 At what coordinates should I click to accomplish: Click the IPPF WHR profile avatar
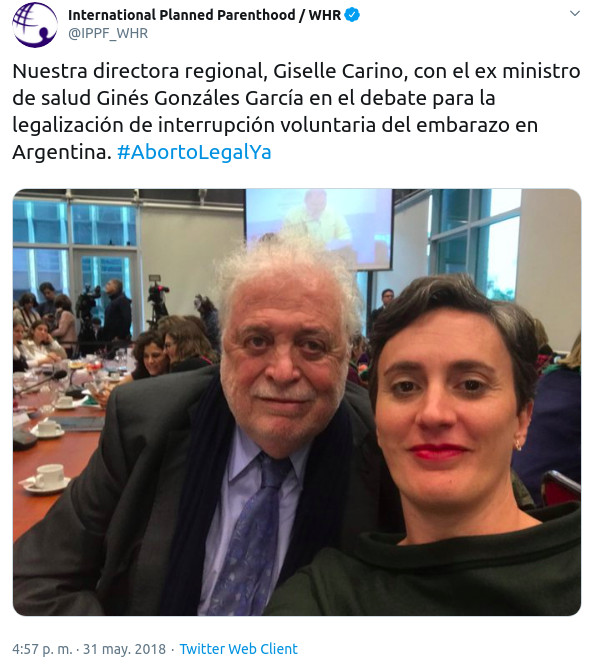point(35,24)
